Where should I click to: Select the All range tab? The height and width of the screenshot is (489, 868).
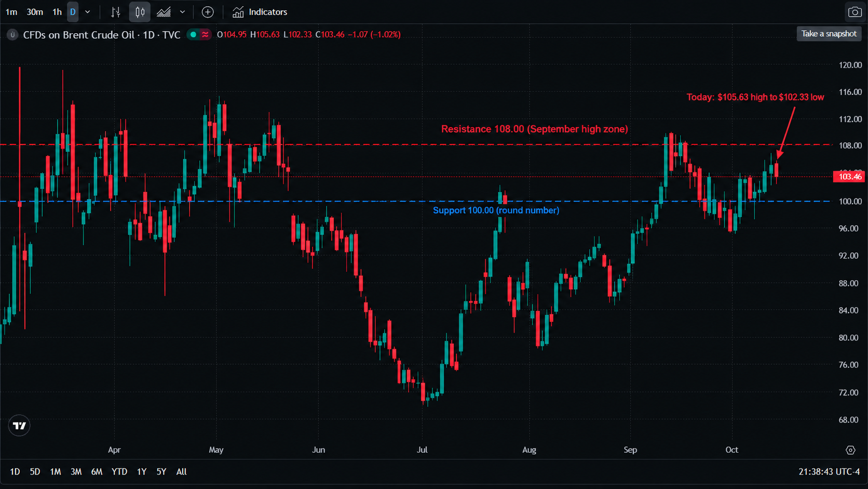click(x=181, y=472)
